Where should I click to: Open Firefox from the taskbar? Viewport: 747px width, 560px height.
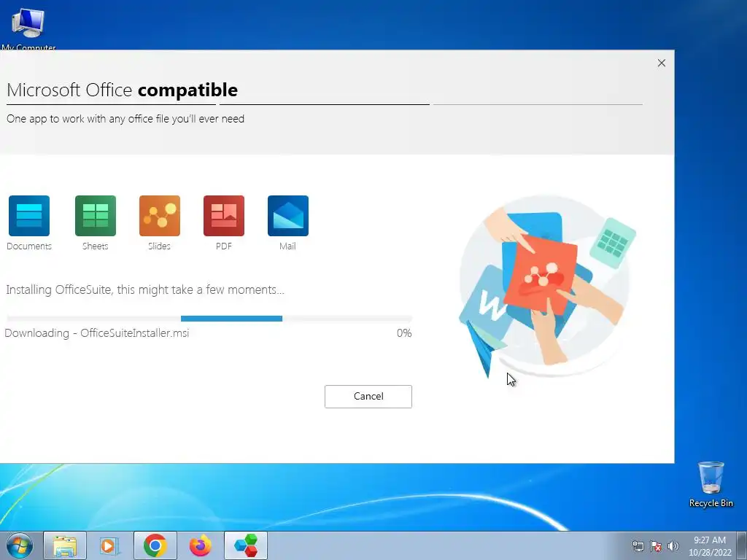[200, 545]
